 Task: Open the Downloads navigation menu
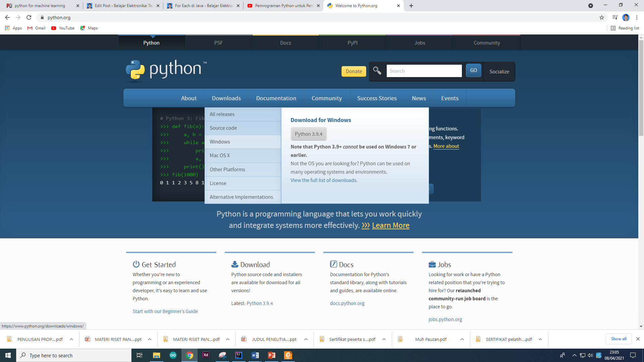click(x=226, y=98)
